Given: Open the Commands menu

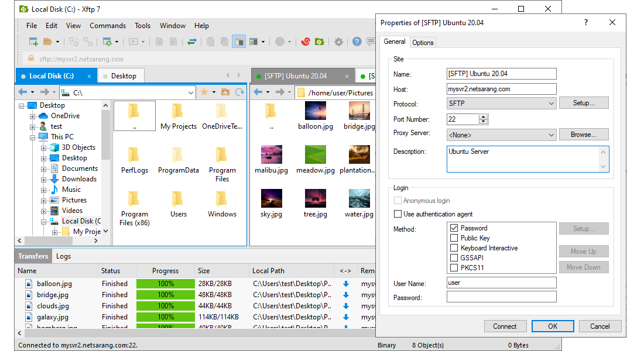Looking at the screenshot, I should pyautogui.click(x=108, y=26).
